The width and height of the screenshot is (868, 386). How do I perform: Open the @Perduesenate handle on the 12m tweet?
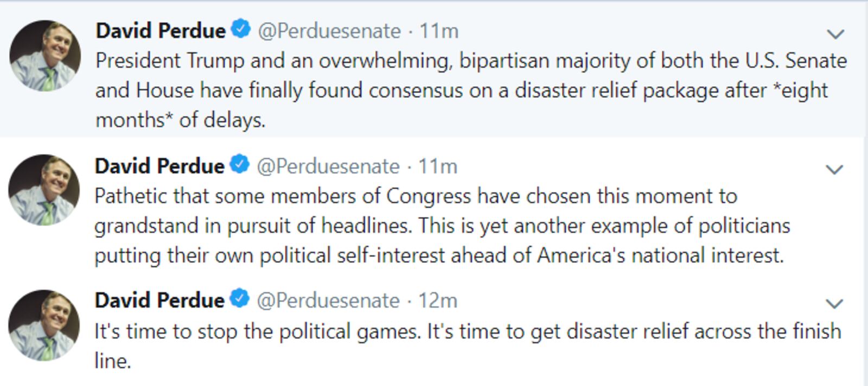[x=328, y=301]
